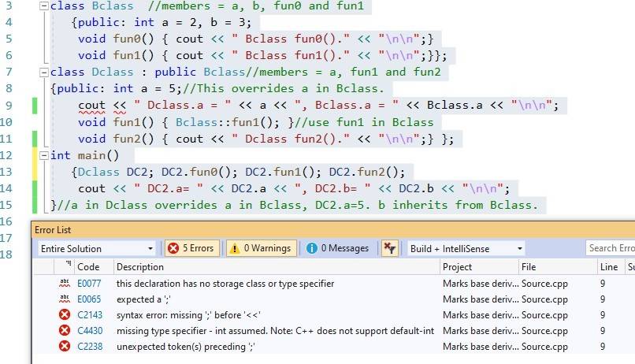
Task: Open the E0065 error code link
Action: point(89,299)
